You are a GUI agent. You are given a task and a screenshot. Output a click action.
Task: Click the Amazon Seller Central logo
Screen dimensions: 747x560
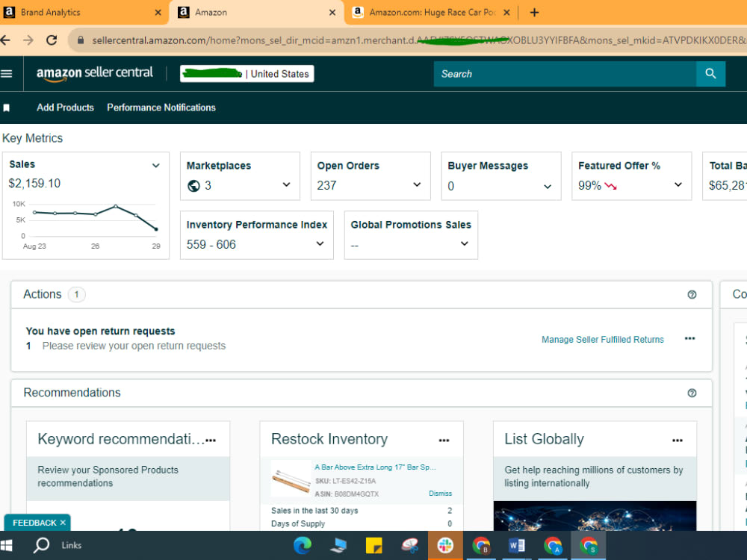tap(95, 73)
